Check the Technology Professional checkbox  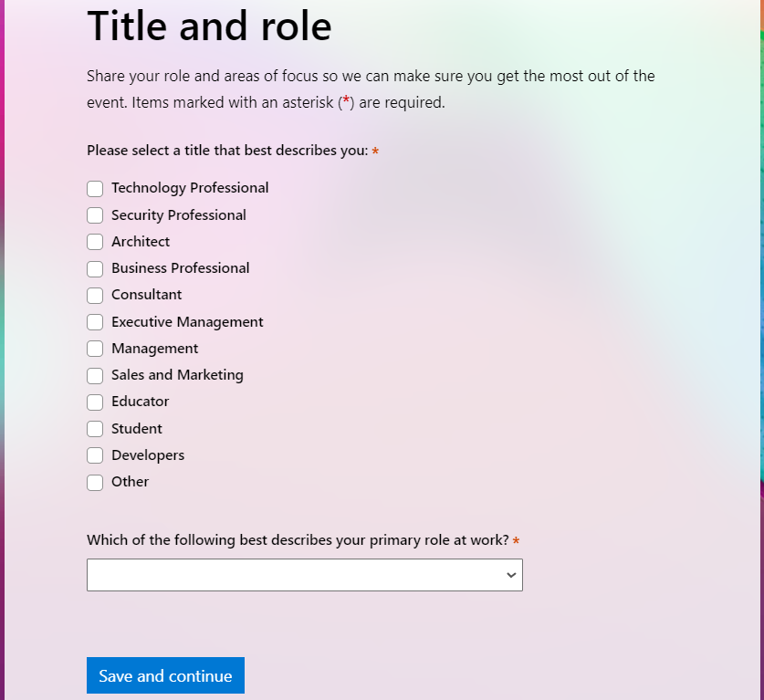click(95, 189)
